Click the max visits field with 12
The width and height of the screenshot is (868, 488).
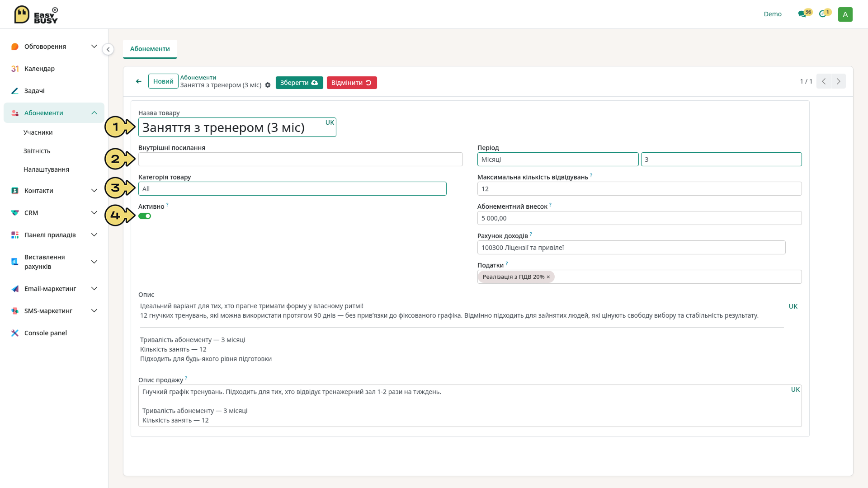tap(639, 189)
